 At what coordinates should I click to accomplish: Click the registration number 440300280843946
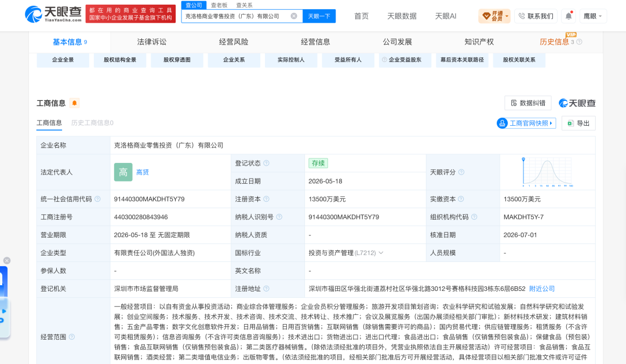(141, 217)
